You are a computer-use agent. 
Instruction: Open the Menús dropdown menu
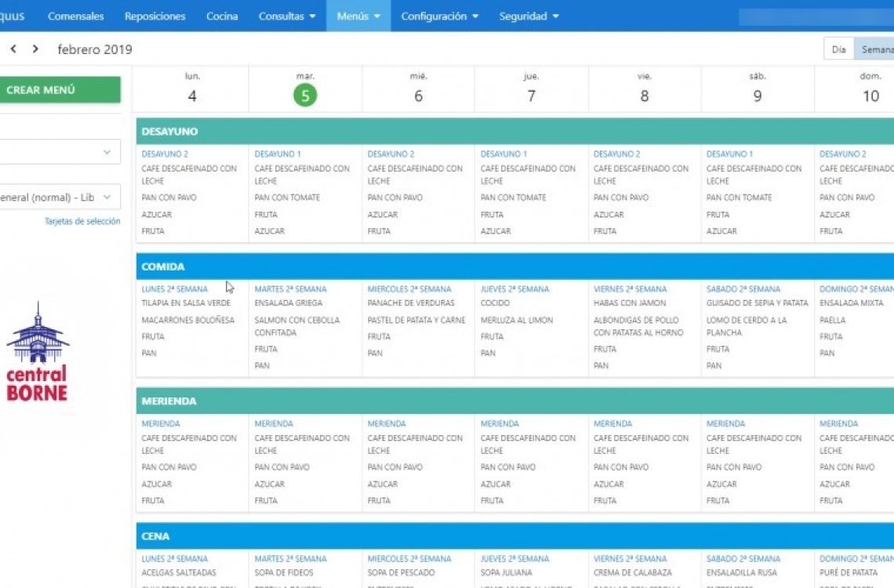[x=358, y=16]
